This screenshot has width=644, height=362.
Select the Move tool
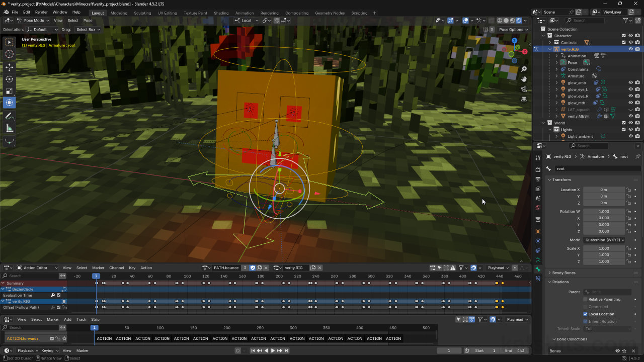point(10,67)
